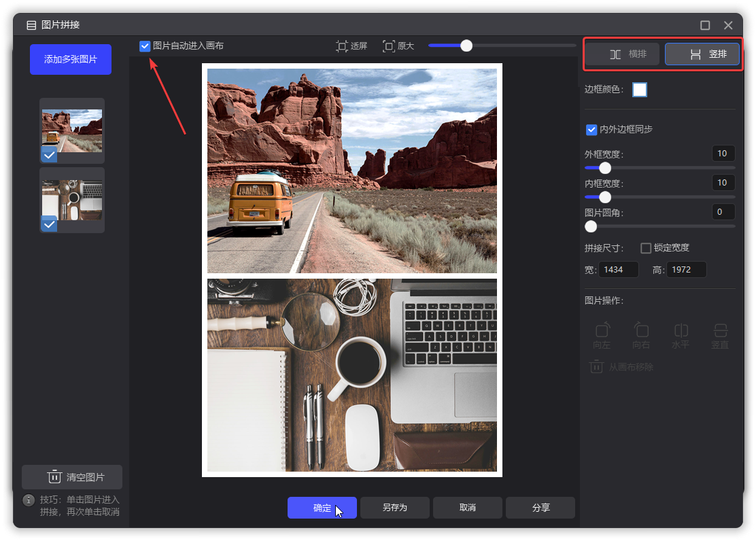Click the 另存为 button
Image resolution: width=756 pixels, height=541 pixels.
[x=394, y=508]
